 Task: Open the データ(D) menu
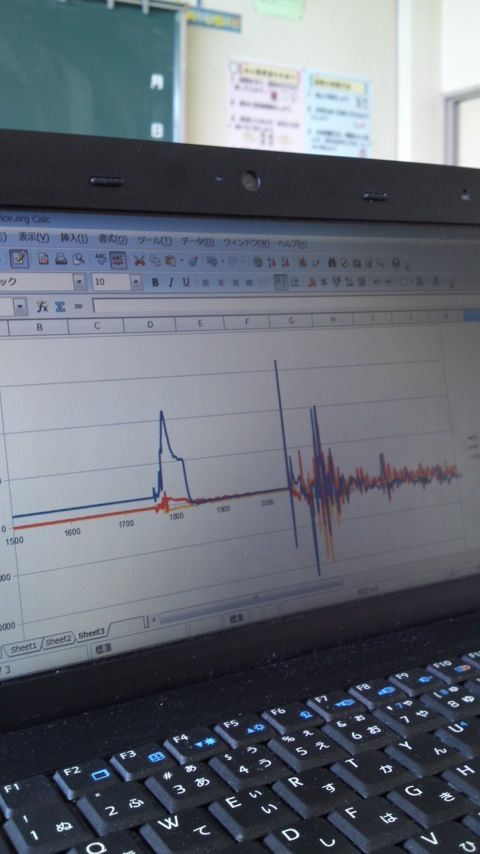[197, 241]
